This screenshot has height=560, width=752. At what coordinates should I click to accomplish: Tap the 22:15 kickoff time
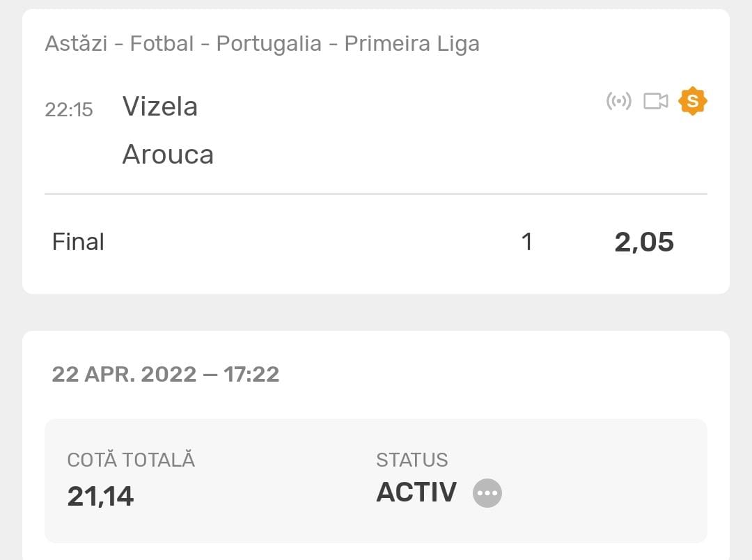coord(69,109)
